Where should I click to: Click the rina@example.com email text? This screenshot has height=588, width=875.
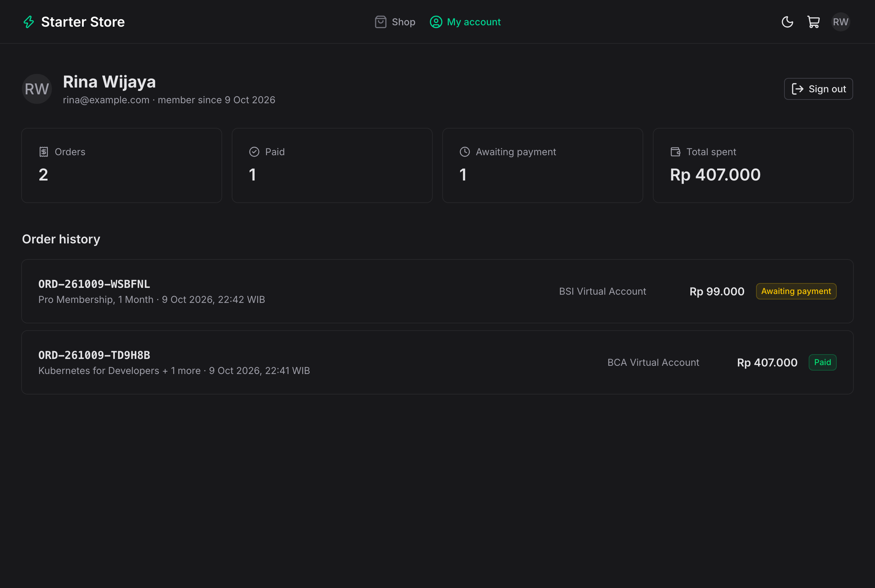coord(106,100)
